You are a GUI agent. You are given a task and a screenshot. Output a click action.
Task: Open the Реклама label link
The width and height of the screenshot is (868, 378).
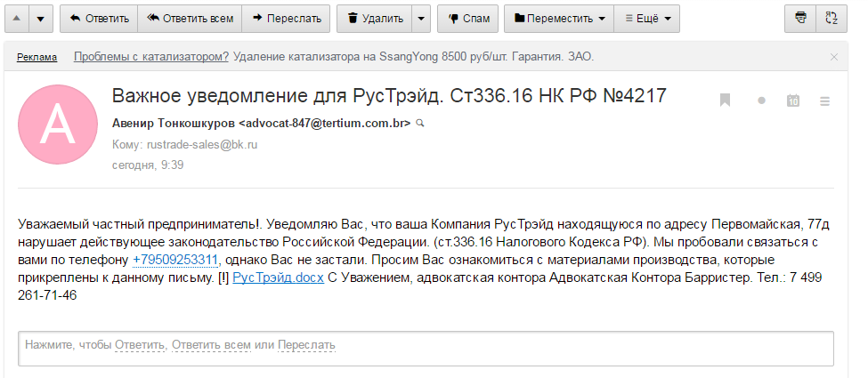(x=37, y=57)
